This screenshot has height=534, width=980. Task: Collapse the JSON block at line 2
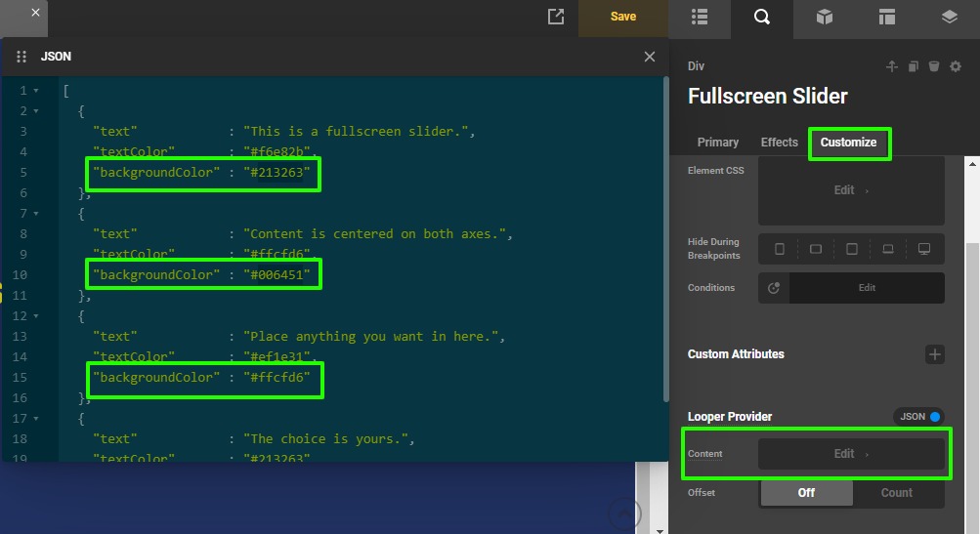[36, 111]
